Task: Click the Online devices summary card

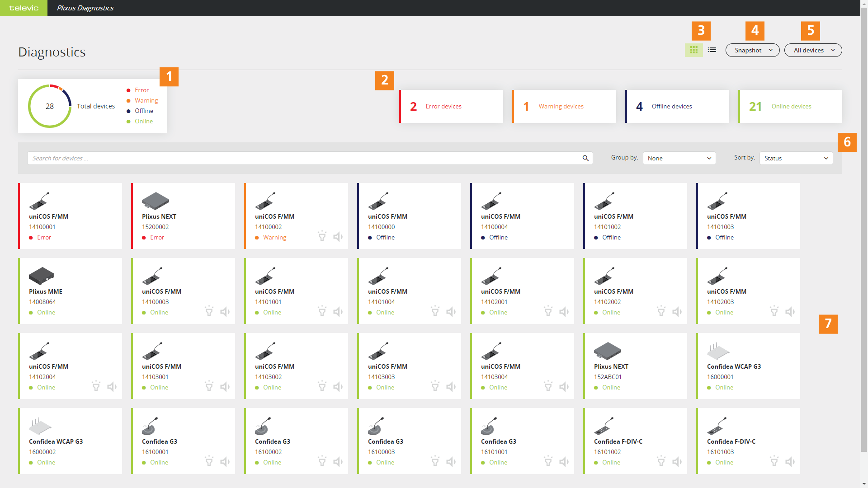Action: 790,107
